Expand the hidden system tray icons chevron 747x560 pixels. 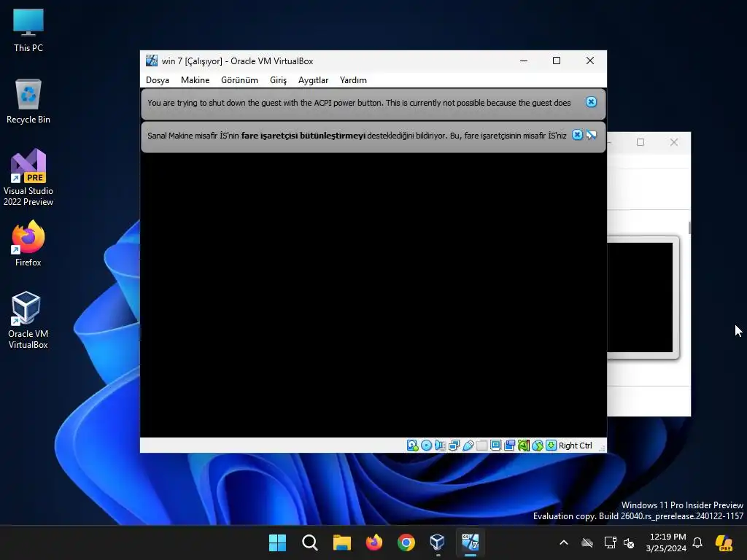(x=564, y=542)
